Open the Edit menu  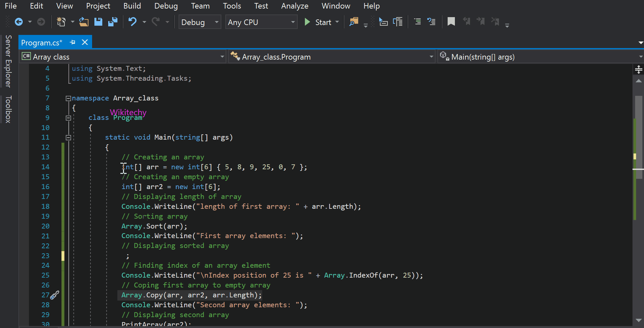coord(37,6)
